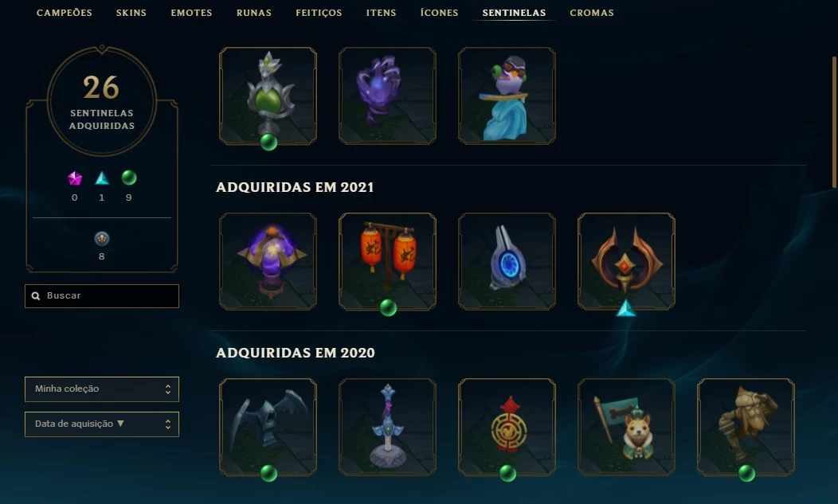Screen dimensions: 838x504
Task: Click the vertical scrollbar on the right
Action: click(x=834, y=122)
